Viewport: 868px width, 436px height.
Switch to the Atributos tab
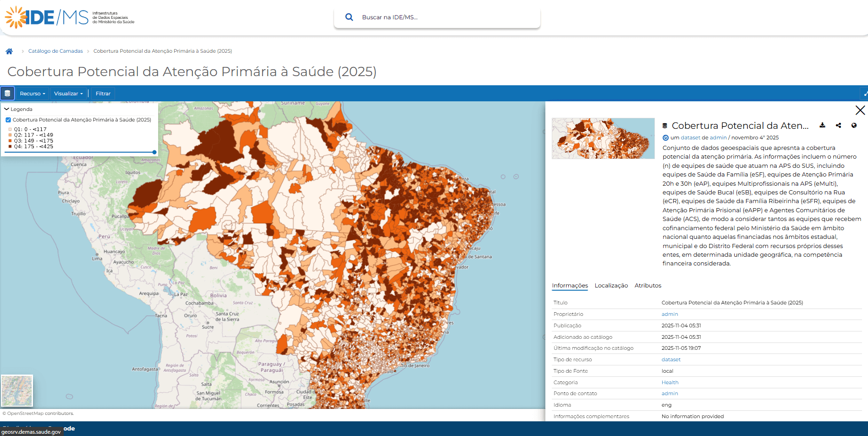pyautogui.click(x=648, y=285)
